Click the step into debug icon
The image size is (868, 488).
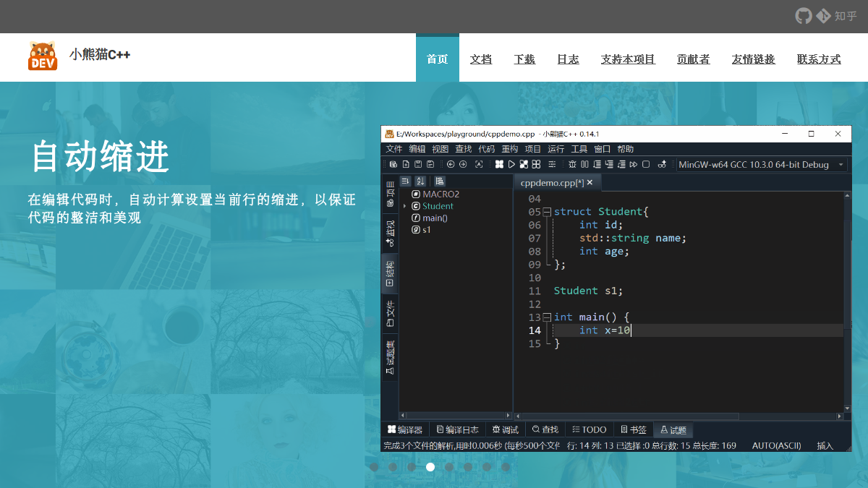pyautogui.click(x=610, y=164)
